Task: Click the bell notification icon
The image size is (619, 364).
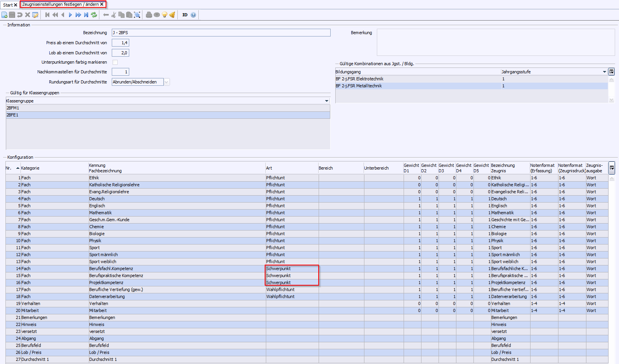Action: [172, 15]
